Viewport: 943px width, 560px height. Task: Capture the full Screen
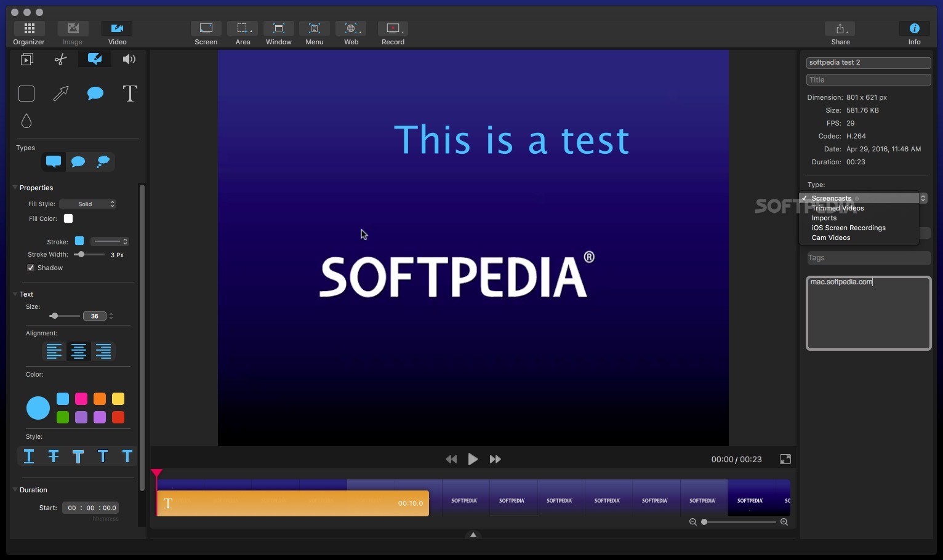pyautogui.click(x=206, y=33)
